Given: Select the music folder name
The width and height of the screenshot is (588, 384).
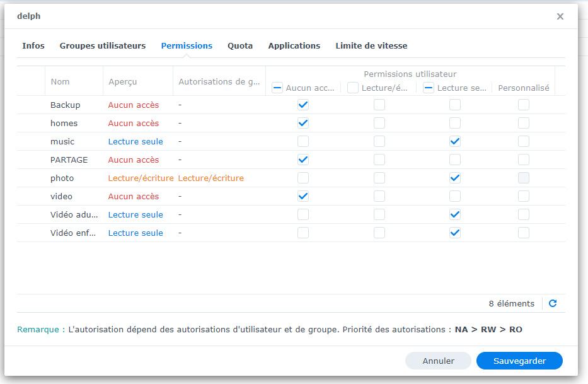Looking at the screenshot, I should 62,141.
